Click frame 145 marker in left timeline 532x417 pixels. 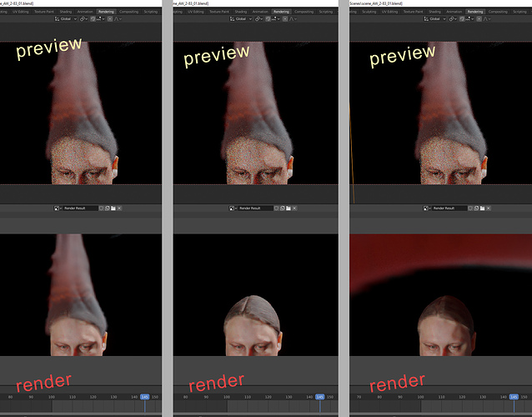pos(145,397)
